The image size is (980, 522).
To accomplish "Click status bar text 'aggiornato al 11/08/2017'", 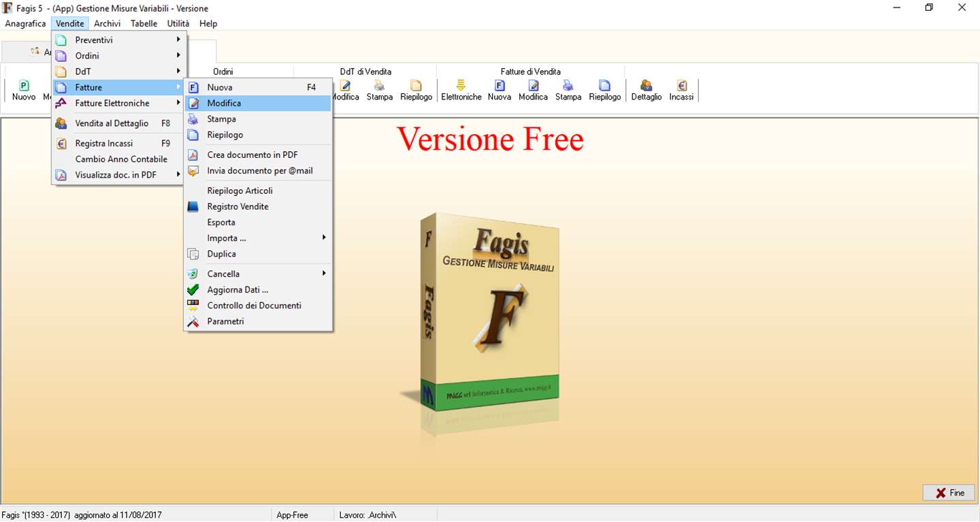I will 118,515.
